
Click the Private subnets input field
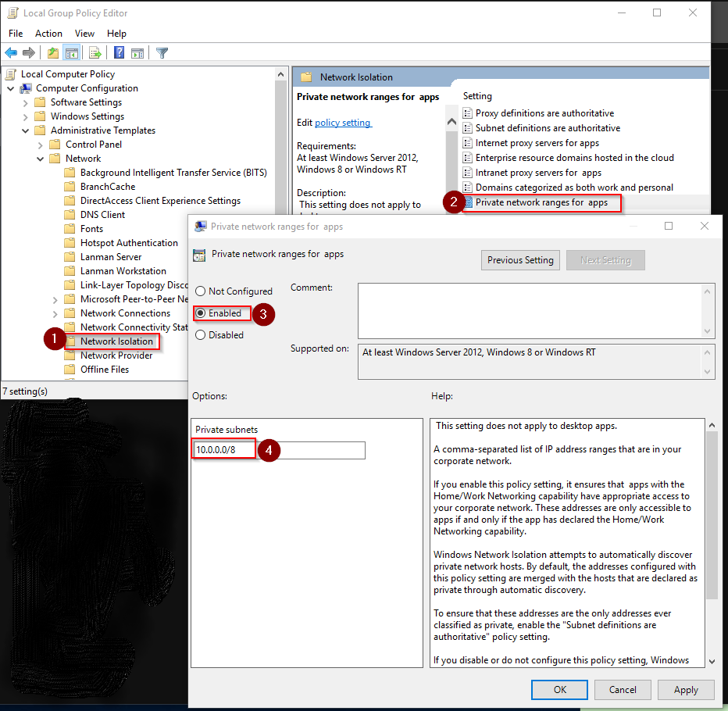279,450
